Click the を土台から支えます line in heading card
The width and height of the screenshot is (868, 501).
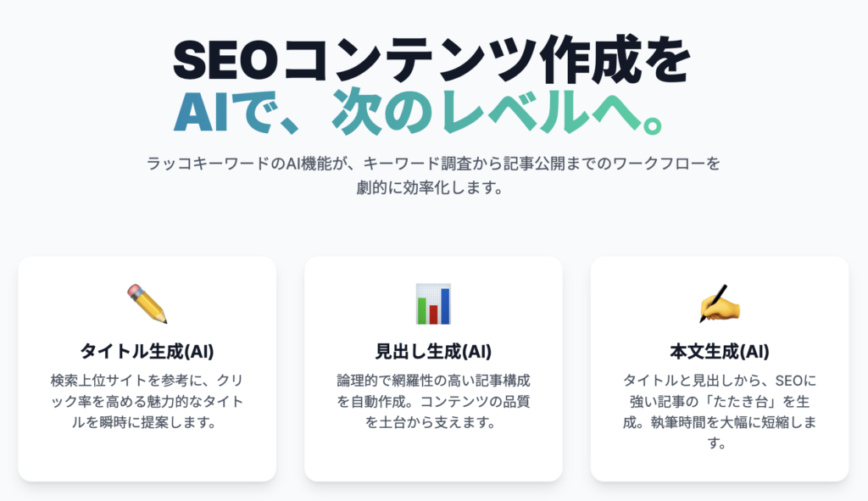click(x=430, y=422)
